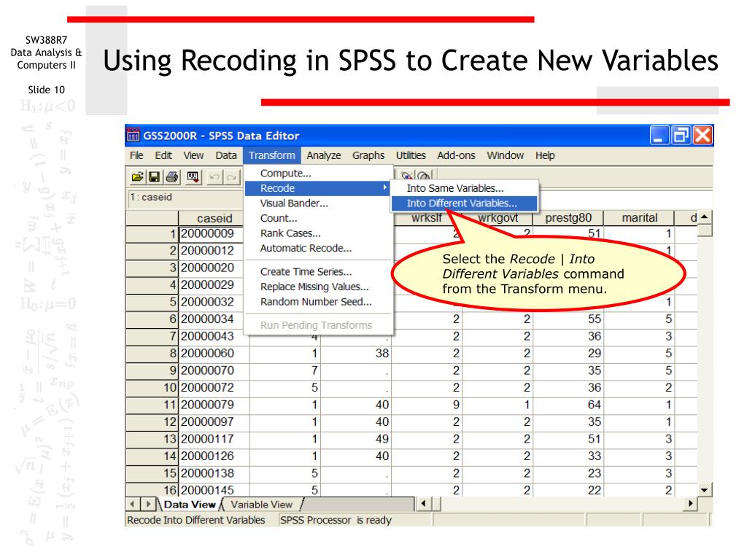Image resolution: width=747 pixels, height=560 pixels.
Task: Click the Save File toolbar icon
Action: pyautogui.click(x=155, y=178)
